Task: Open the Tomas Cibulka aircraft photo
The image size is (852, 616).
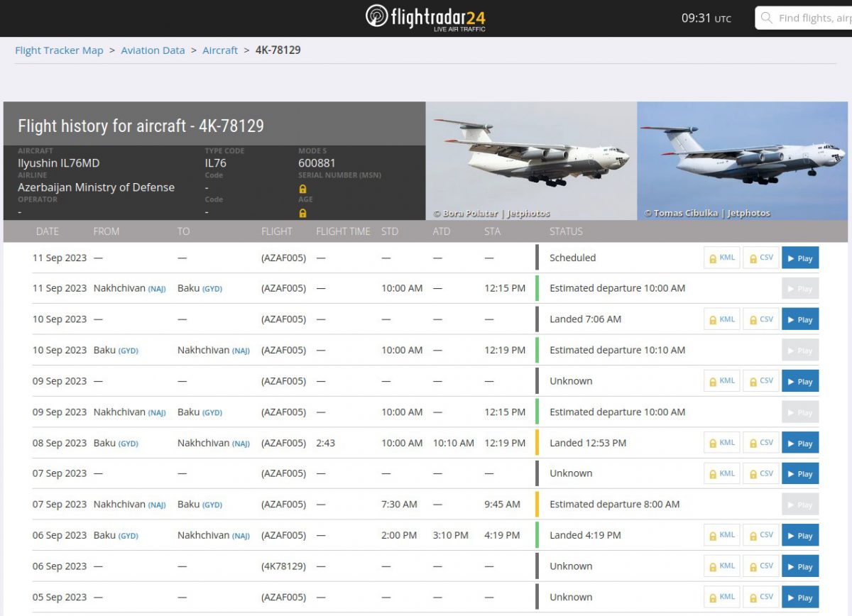Action: [742, 160]
